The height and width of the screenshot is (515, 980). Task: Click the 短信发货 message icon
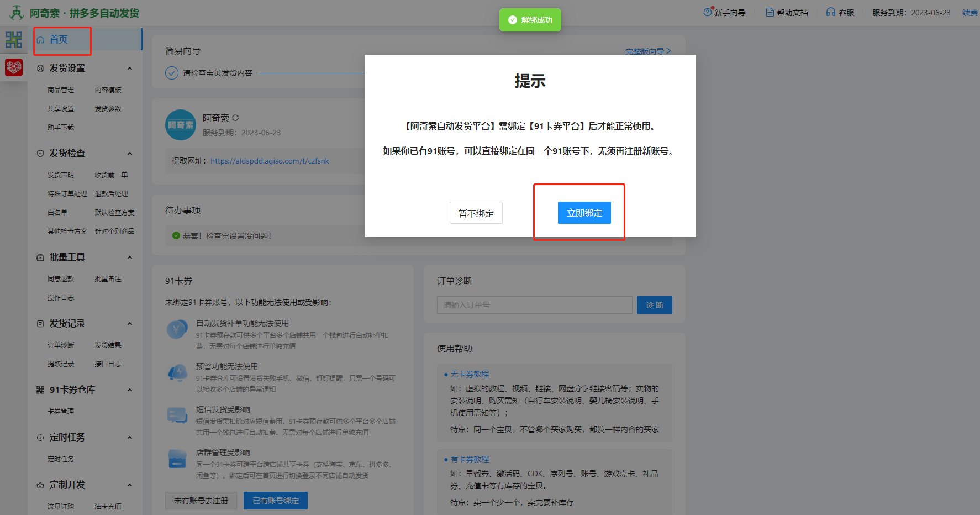pos(177,416)
